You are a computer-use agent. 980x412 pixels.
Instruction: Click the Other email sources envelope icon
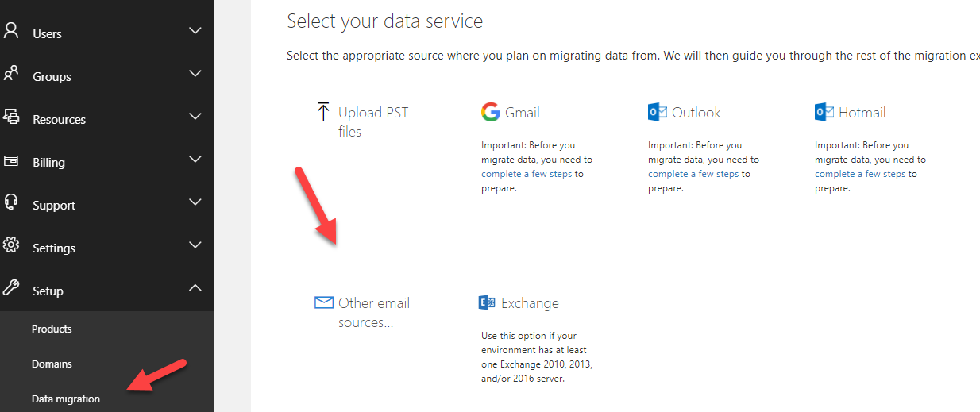[x=323, y=302]
